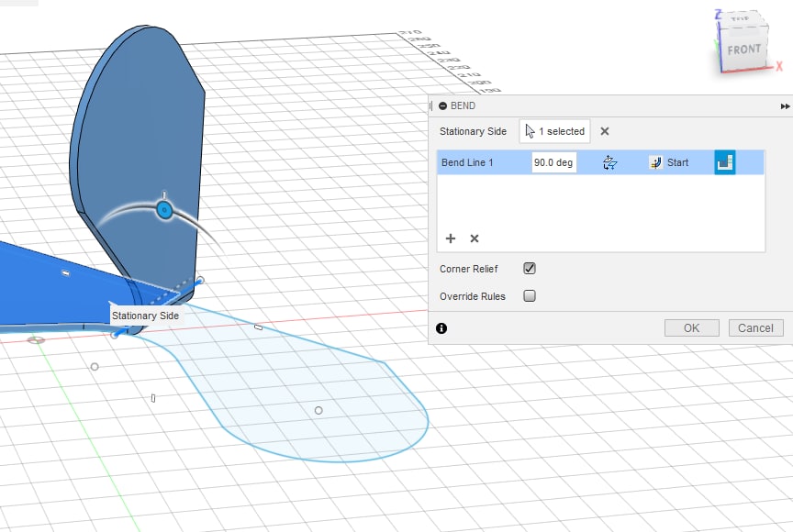The image size is (793, 532).
Task: Select the Bend Line 1 row
Action: tap(600, 162)
